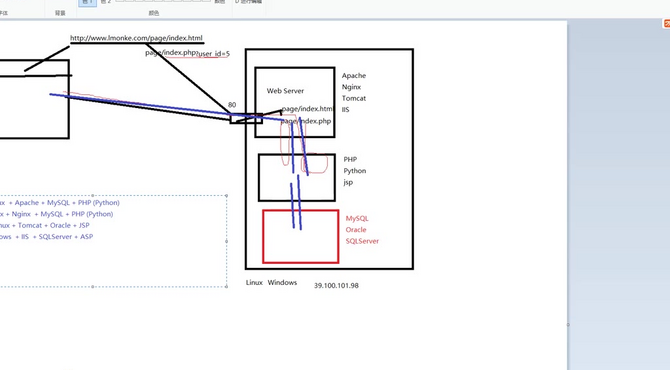The width and height of the screenshot is (670, 370).
Task: Click the orange icon at the top-right edge
Action: tap(666, 23)
